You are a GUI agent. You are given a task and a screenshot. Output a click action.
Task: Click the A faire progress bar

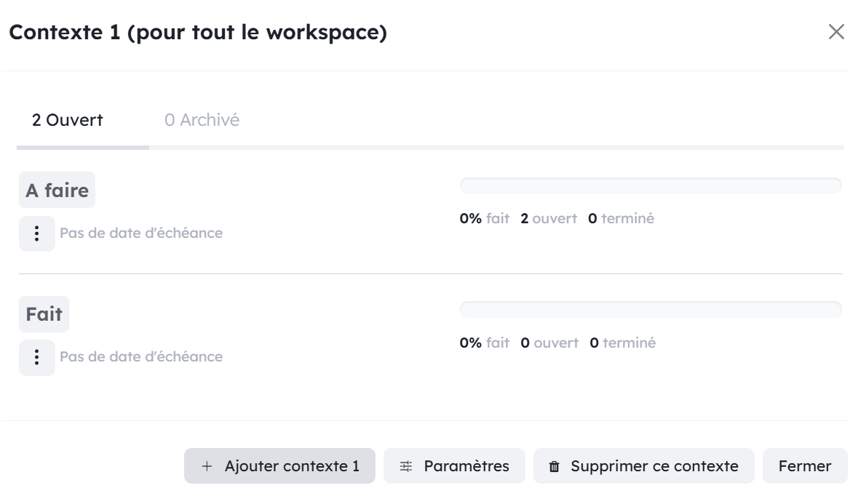click(x=651, y=185)
